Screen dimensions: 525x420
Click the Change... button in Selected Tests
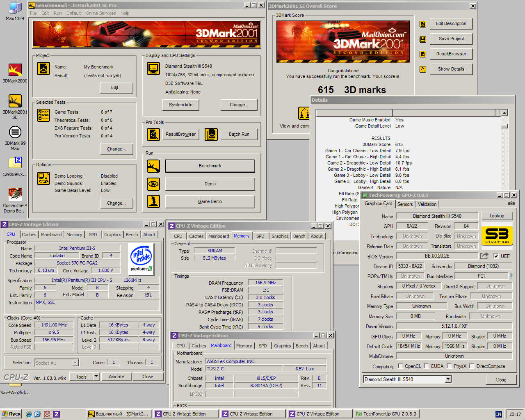click(x=116, y=149)
